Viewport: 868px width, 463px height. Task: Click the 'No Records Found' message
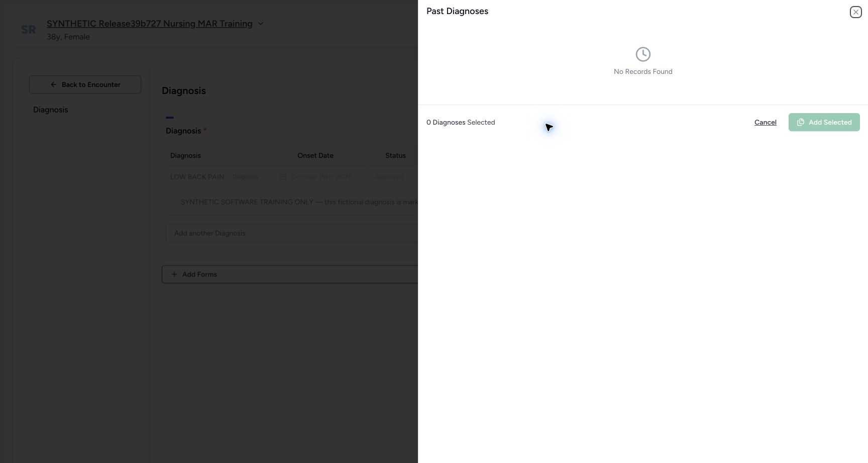point(643,71)
